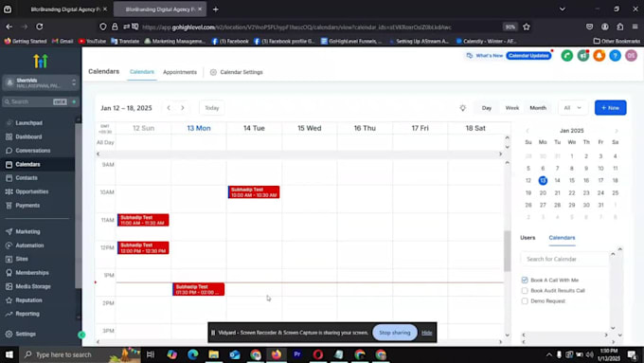This screenshot has height=363, width=644.
Task: Expand the ShortVids location switcher
Action: [40, 83]
